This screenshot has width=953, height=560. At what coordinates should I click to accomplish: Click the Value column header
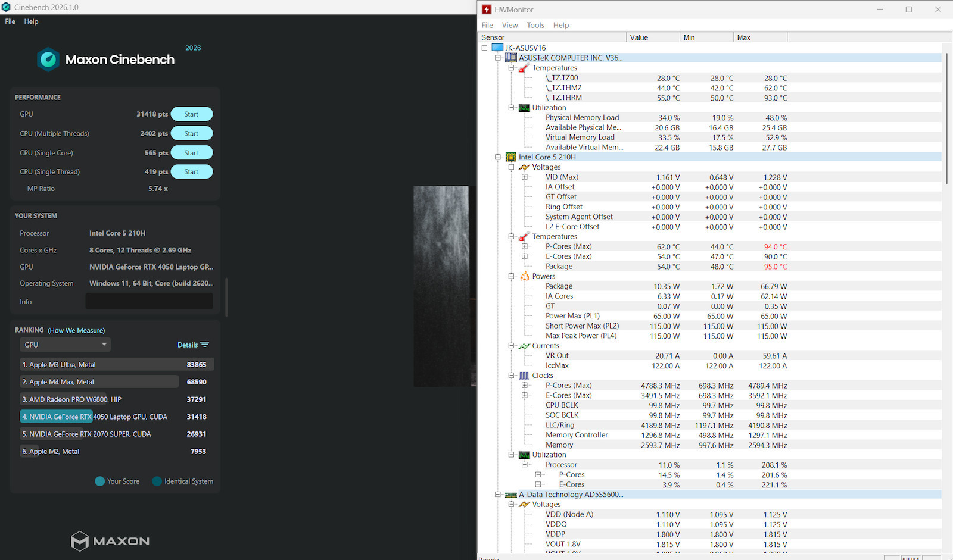[x=653, y=37]
